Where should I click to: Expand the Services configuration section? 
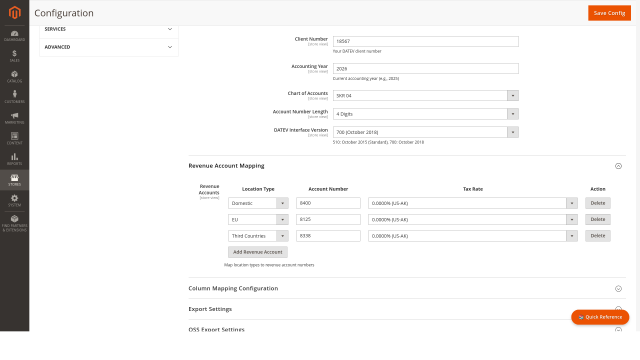(109, 29)
